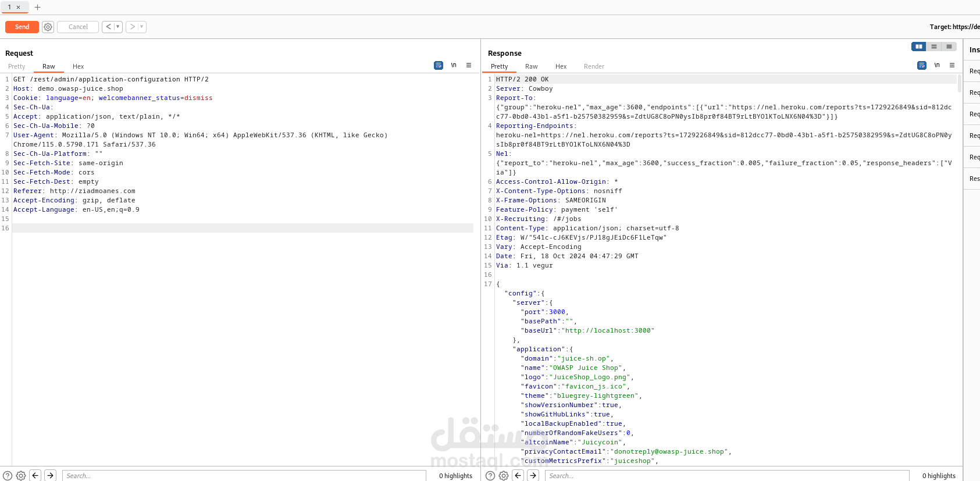The height and width of the screenshot is (481, 980).
Task: Click privacyContactEmail JSON line
Action: [626, 451]
